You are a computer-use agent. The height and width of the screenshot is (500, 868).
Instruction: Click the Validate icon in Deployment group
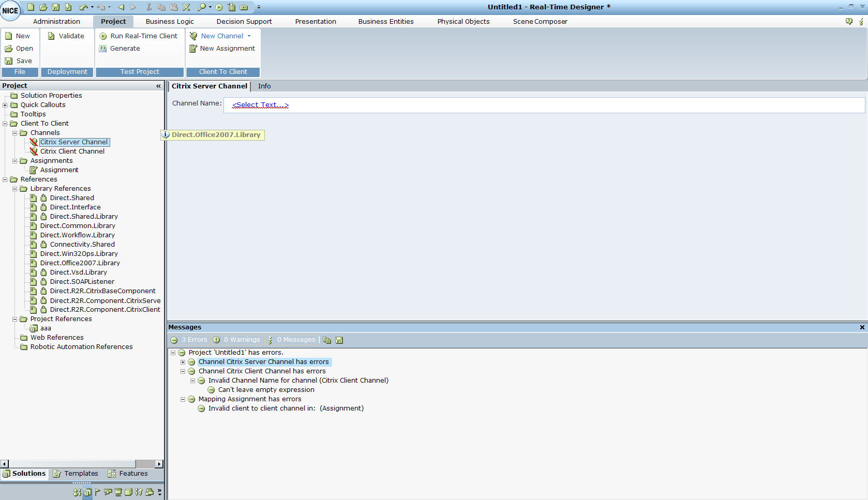click(51, 36)
